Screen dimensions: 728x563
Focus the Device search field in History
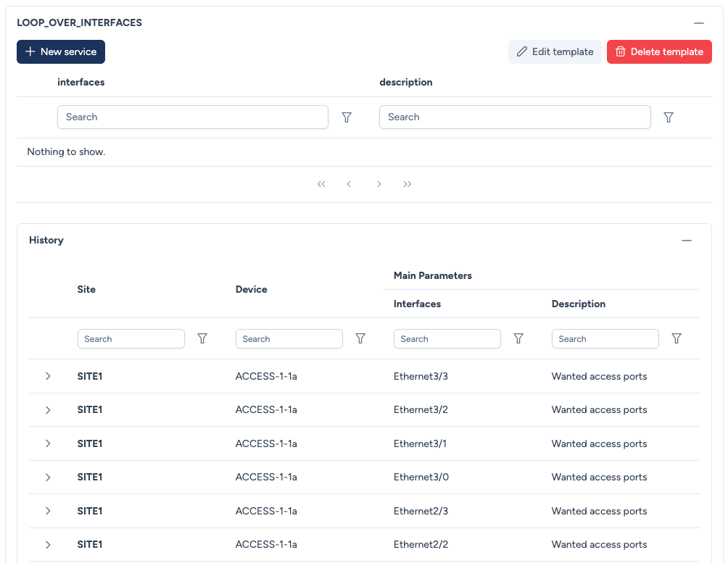pos(289,338)
